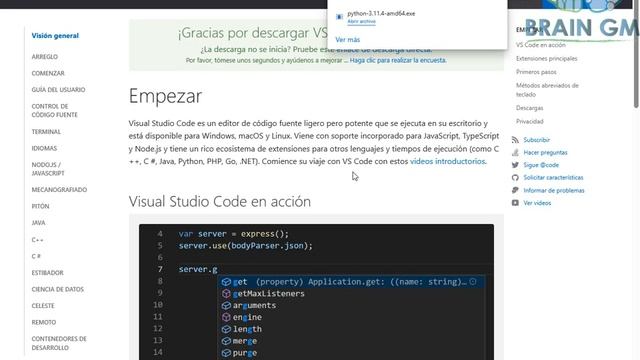Image resolution: width=640 pixels, height=360 pixels.
Task: Jump to Extensiones principales section
Action: pyautogui.click(x=547, y=58)
